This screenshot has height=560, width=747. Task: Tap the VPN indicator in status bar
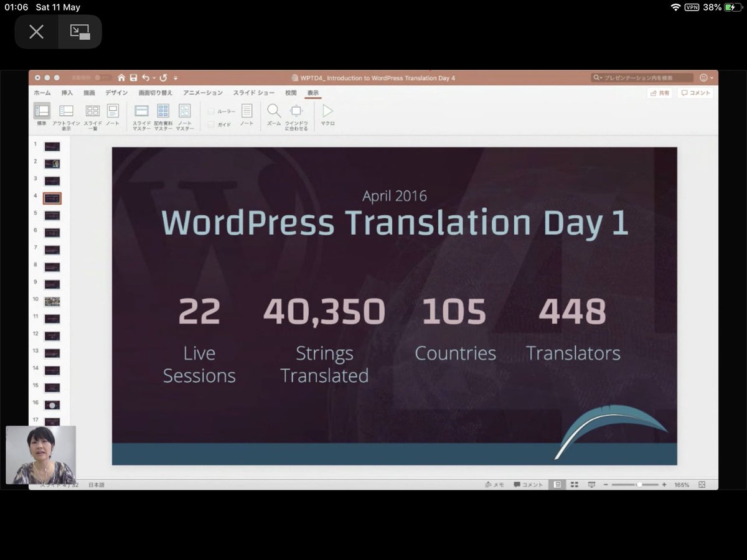[692, 7]
